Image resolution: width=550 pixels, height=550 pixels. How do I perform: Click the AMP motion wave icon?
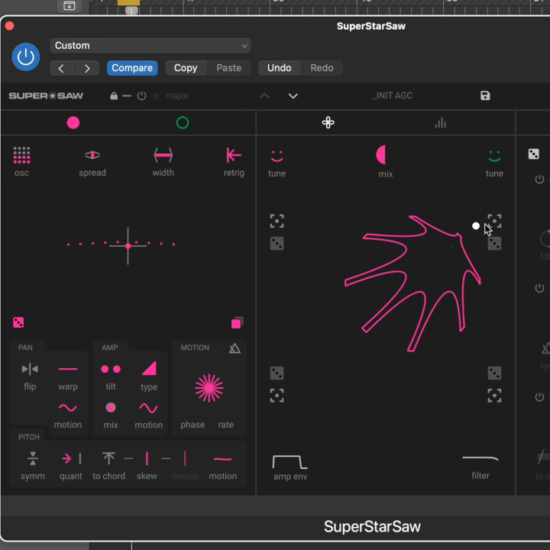[x=149, y=408]
